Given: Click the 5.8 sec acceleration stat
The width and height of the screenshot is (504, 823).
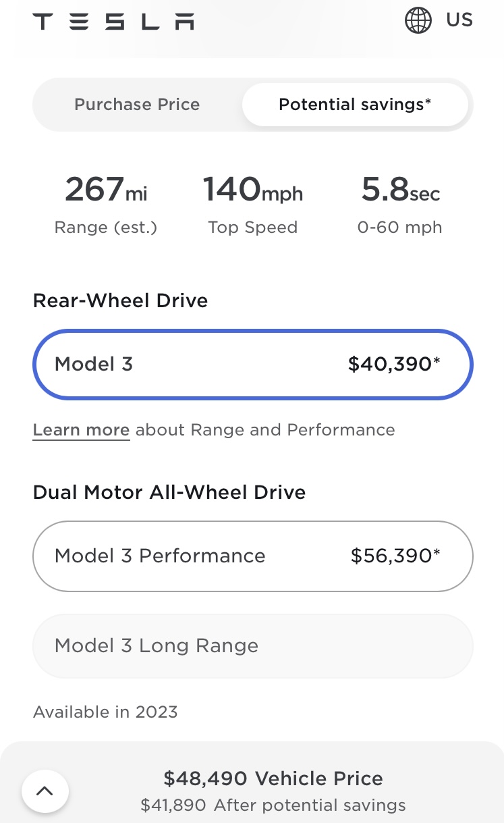Looking at the screenshot, I should click(x=400, y=204).
